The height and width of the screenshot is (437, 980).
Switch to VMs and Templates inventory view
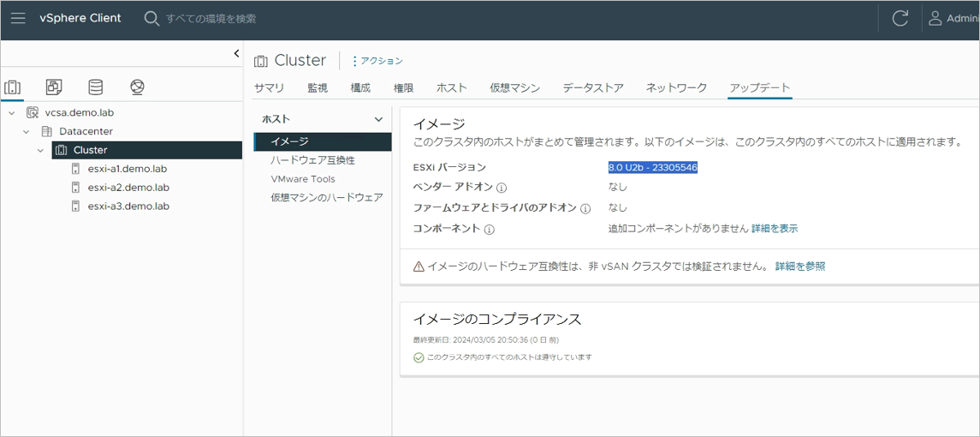click(55, 87)
